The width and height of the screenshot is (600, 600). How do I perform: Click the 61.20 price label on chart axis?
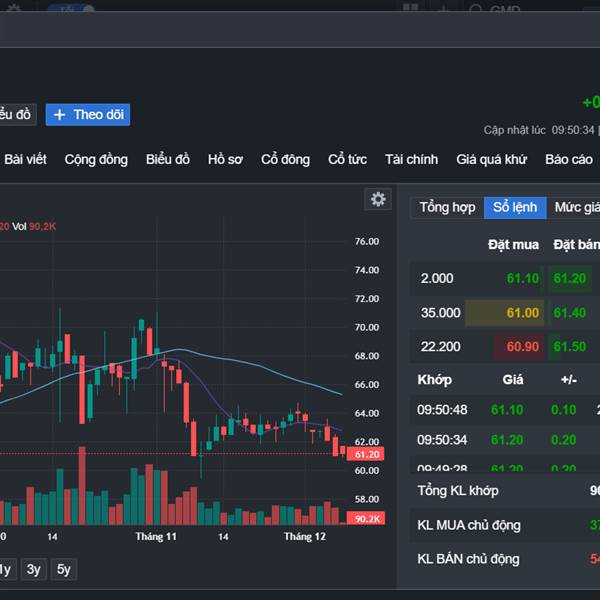[367, 454]
